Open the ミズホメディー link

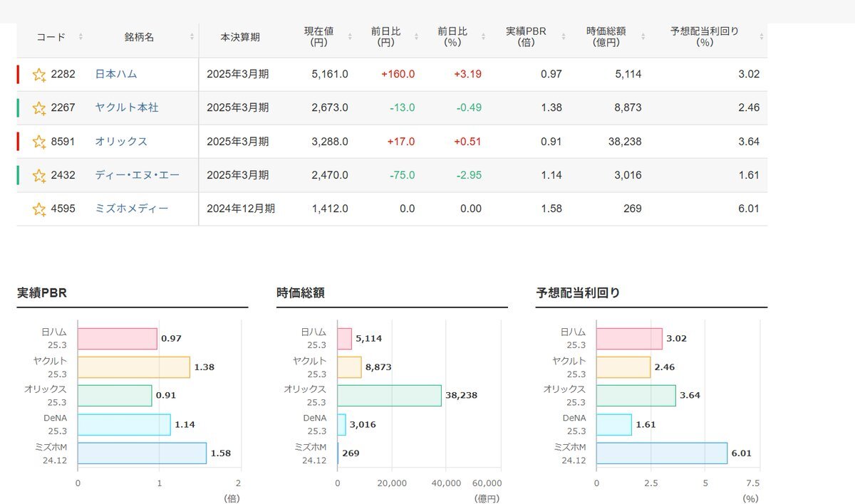(132, 209)
